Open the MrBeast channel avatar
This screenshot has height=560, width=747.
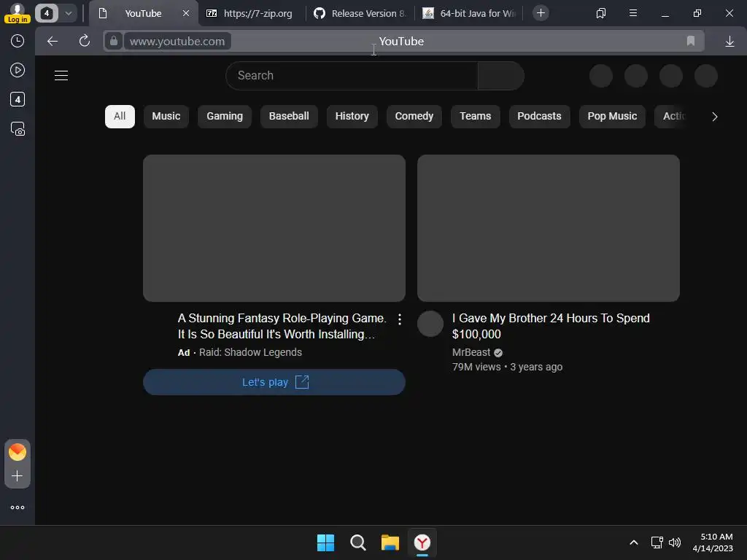(x=430, y=324)
